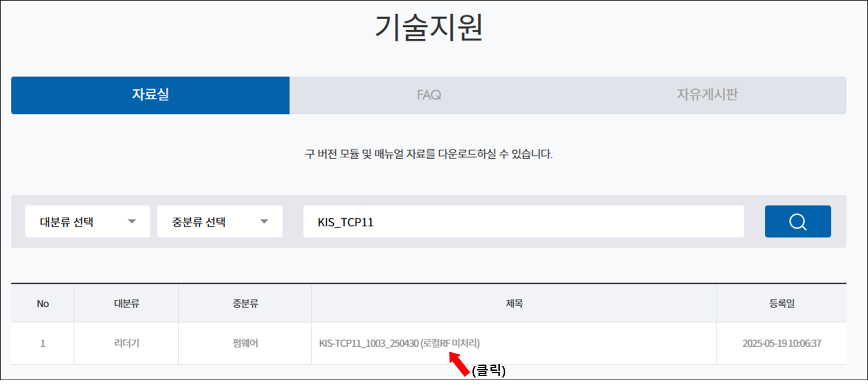Switch to the 자료실 tab

(x=150, y=95)
